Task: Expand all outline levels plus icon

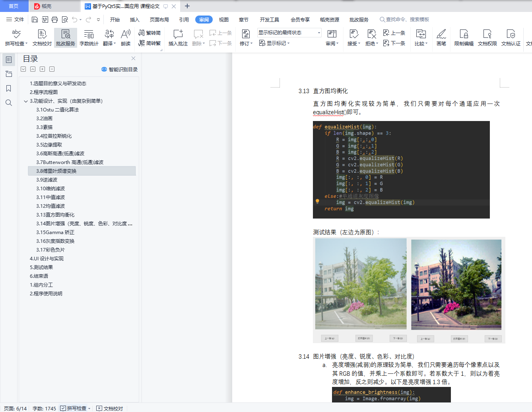Action: [43, 69]
